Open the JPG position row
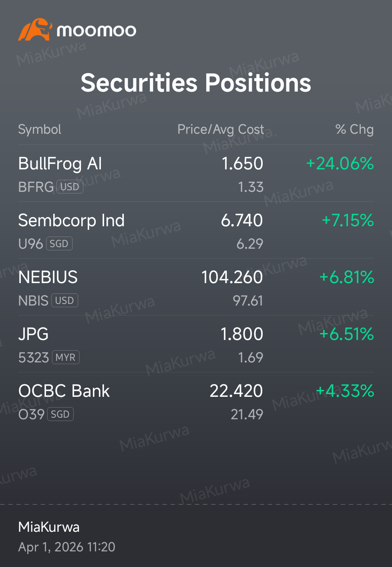 [x=196, y=344]
